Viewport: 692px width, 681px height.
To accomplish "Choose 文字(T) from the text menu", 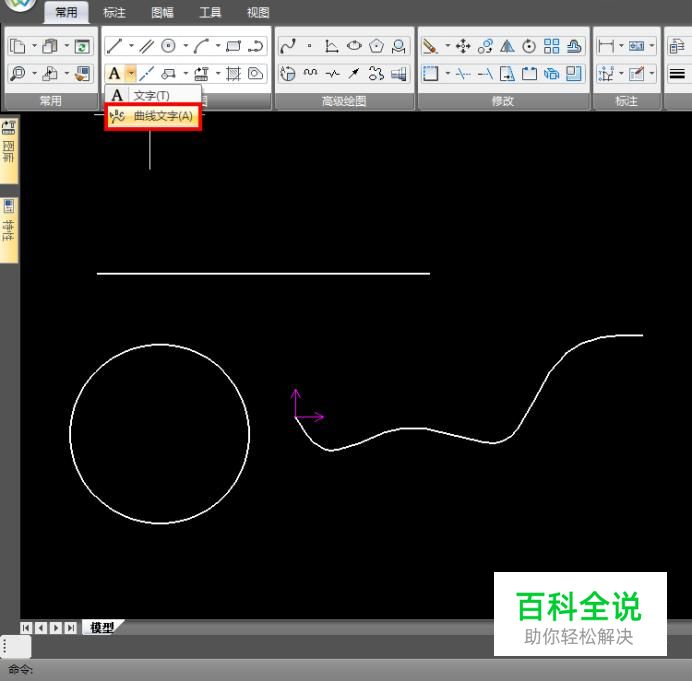I will coord(151,96).
